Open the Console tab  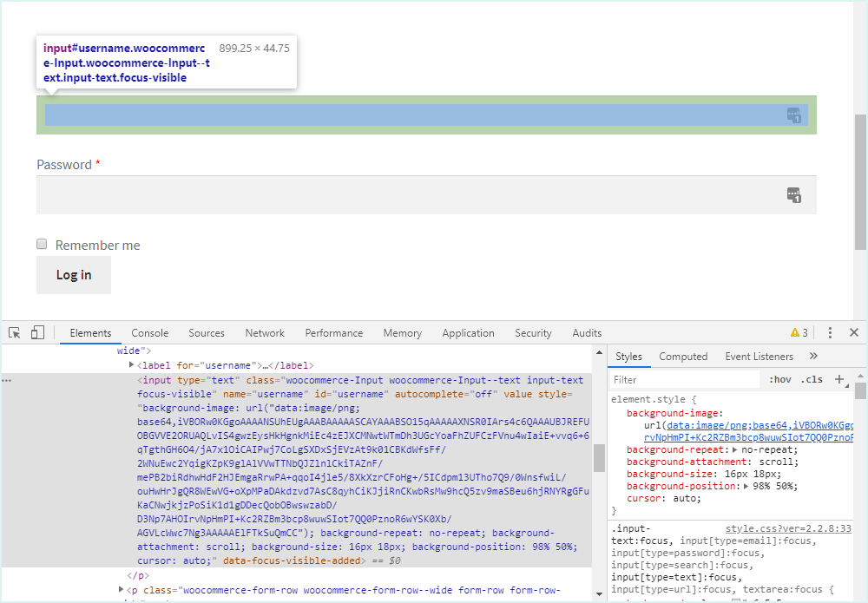point(149,333)
